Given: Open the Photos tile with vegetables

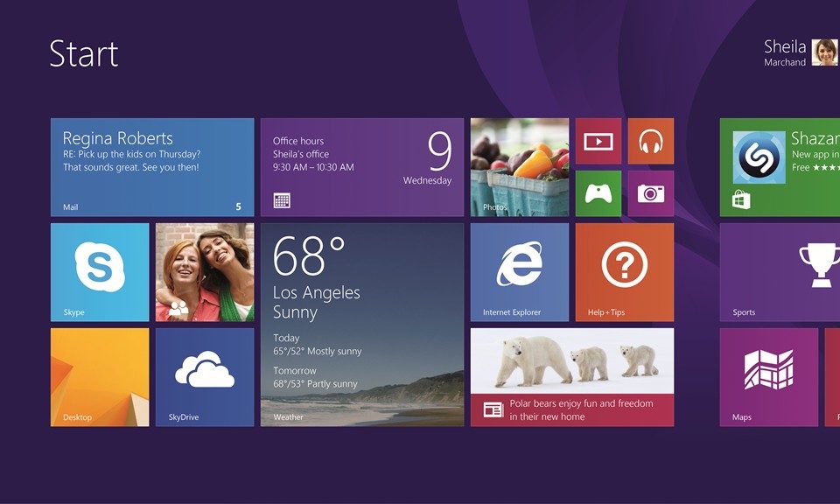Looking at the screenshot, I should pos(520,167).
